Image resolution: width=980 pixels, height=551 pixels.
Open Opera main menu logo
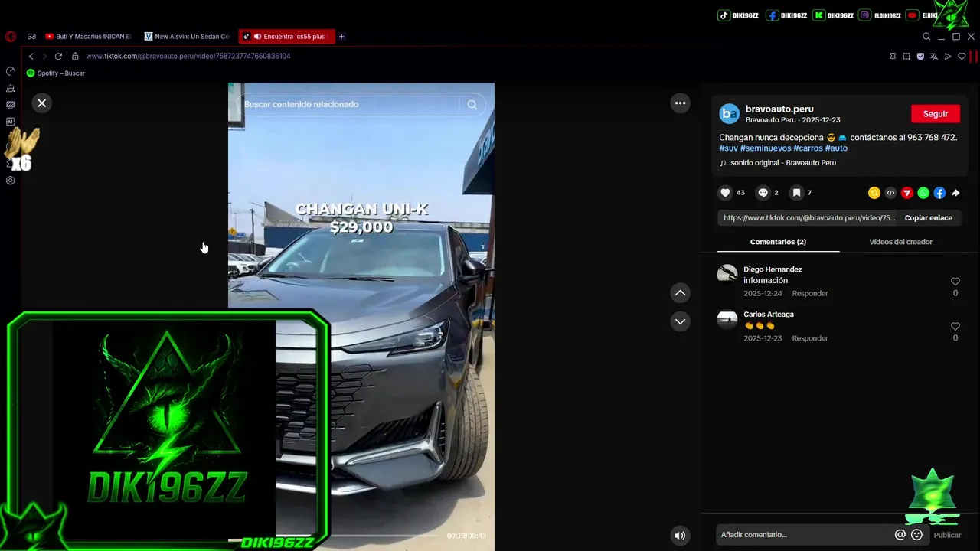[x=11, y=36]
